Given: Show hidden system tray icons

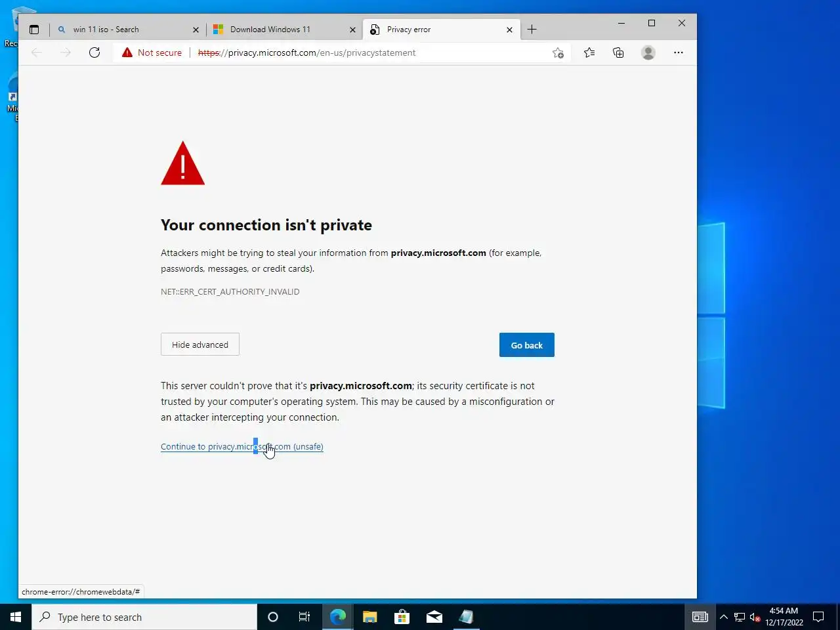Looking at the screenshot, I should pos(724,617).
